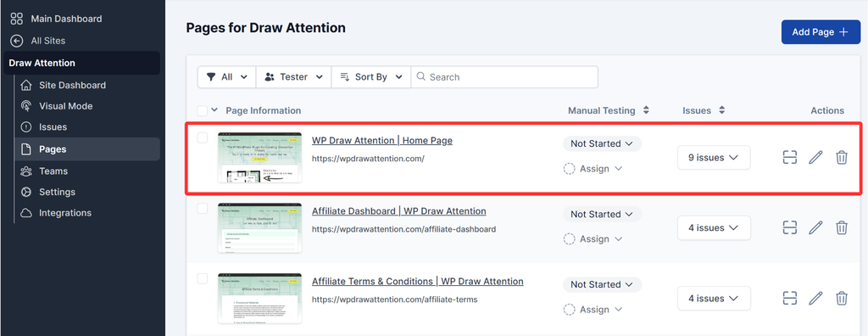The image size is (868, 336).
Task: Open Assign dropdown for Affiliate Dashboard
Action: 593,239
